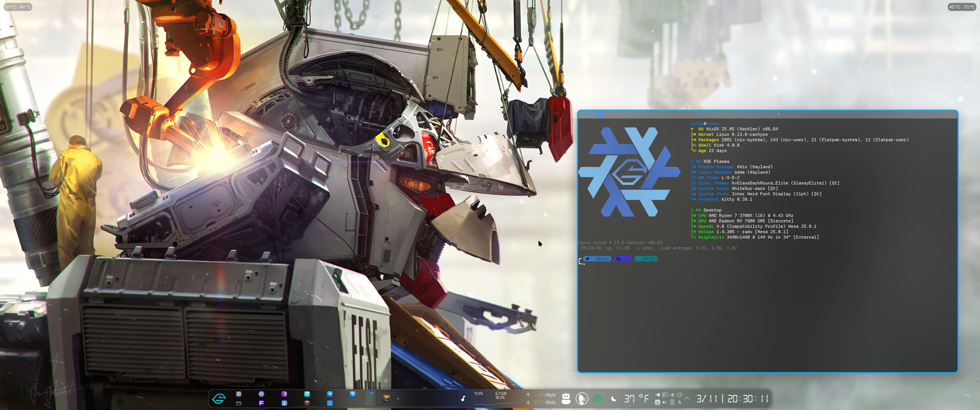
Task: Click the KDE Connect phone tray icon
Action: click(672, 402)
